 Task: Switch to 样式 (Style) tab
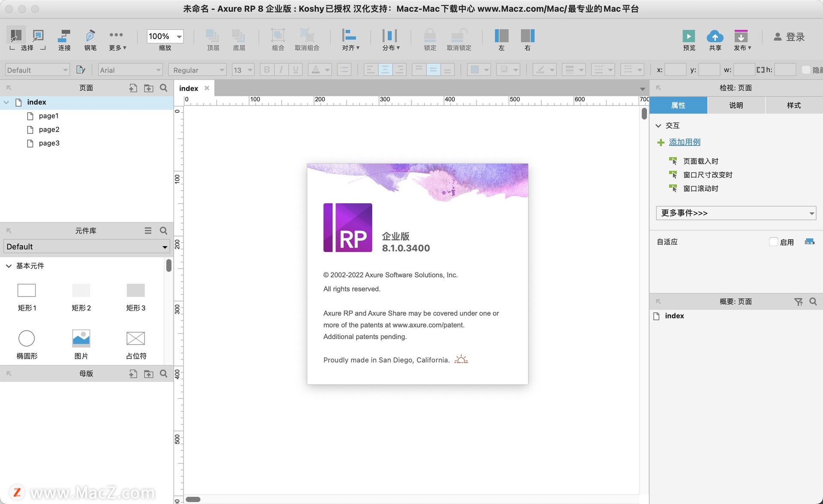(793, 105)
